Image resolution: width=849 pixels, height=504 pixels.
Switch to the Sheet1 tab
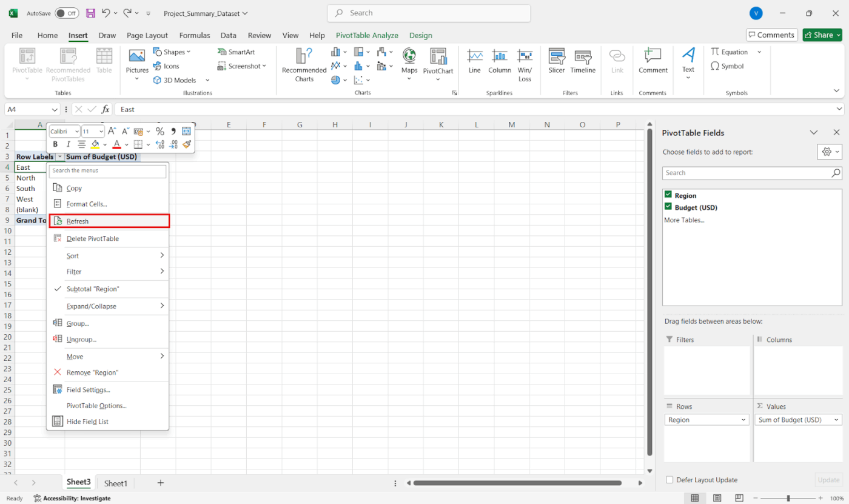click(x=116, y=483)
